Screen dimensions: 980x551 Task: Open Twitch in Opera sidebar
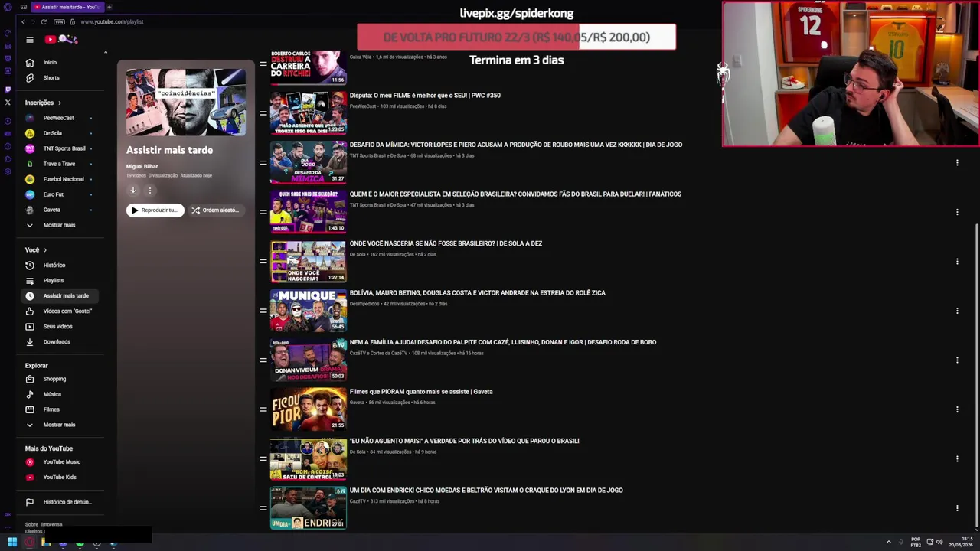[x=8, y=90]
